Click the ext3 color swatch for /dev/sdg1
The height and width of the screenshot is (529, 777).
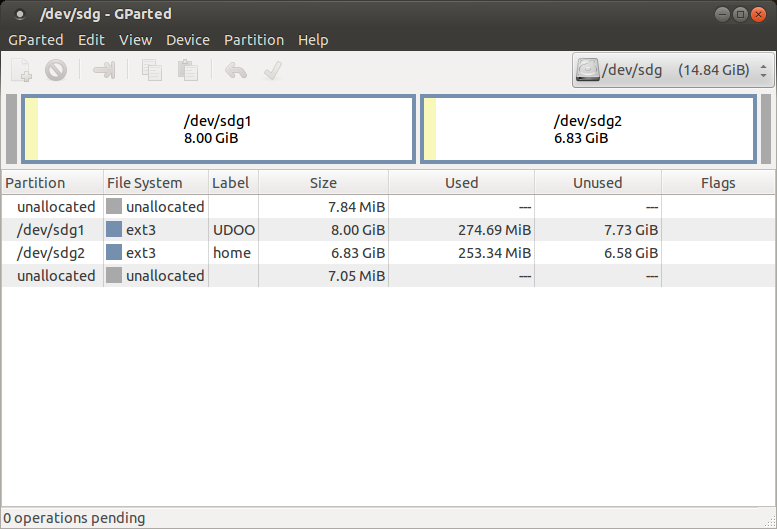(114, 230)
